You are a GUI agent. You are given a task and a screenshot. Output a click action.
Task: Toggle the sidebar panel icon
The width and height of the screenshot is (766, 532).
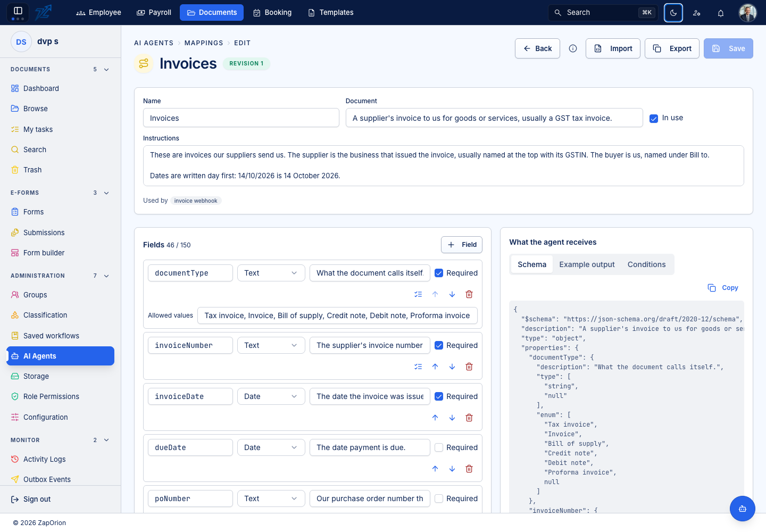click(x=18, y=11)
